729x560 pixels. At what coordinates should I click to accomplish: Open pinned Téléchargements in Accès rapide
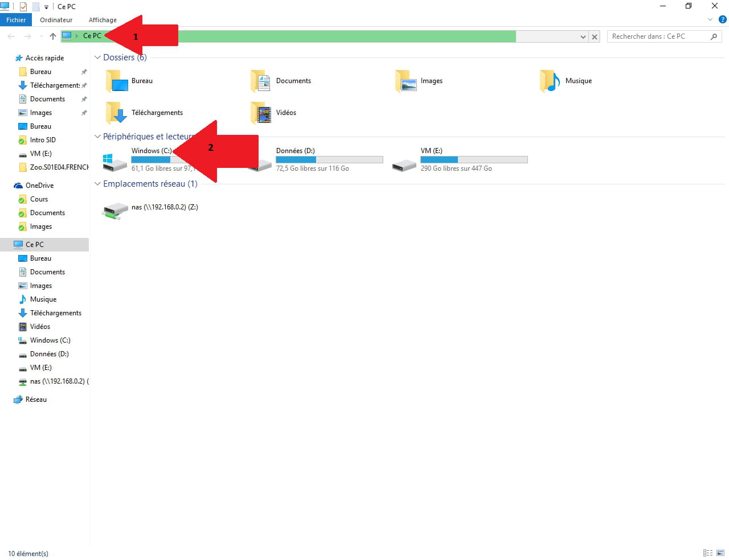[x=55, y=85]
